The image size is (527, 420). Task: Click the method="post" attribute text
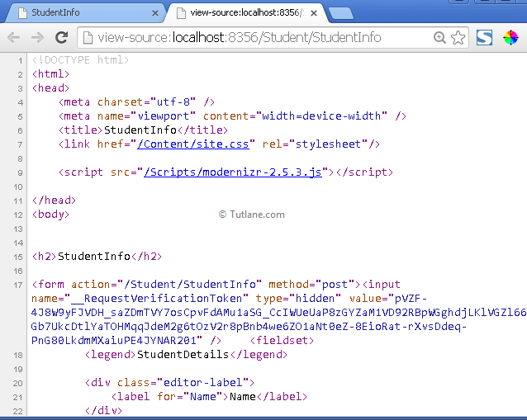coord(311,285)
